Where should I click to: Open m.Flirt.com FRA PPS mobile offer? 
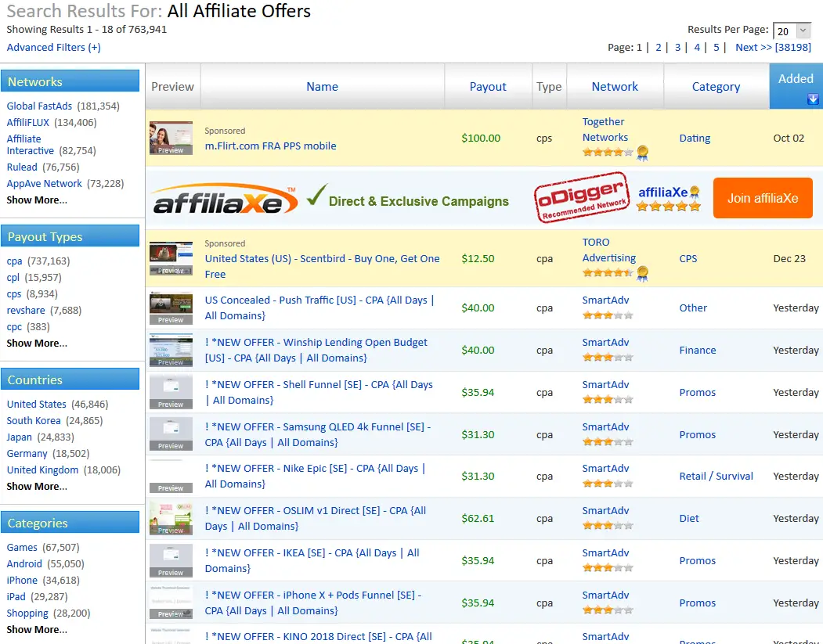pos(270,146)
